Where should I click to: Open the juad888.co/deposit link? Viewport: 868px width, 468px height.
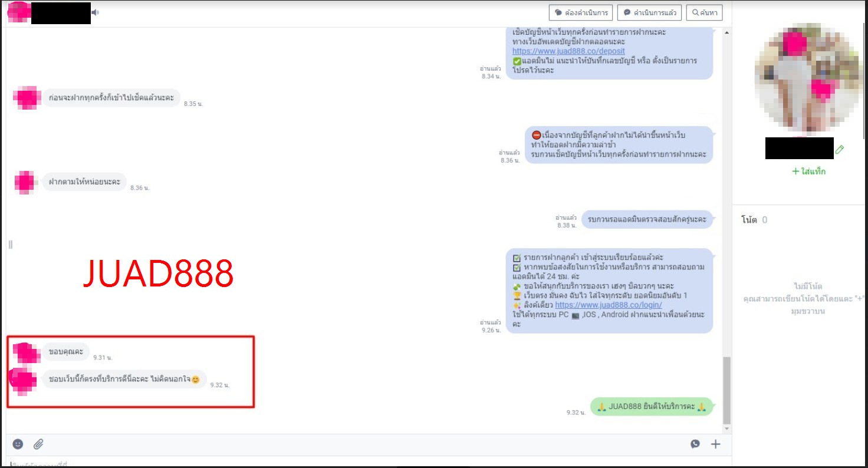coord(568,51)
